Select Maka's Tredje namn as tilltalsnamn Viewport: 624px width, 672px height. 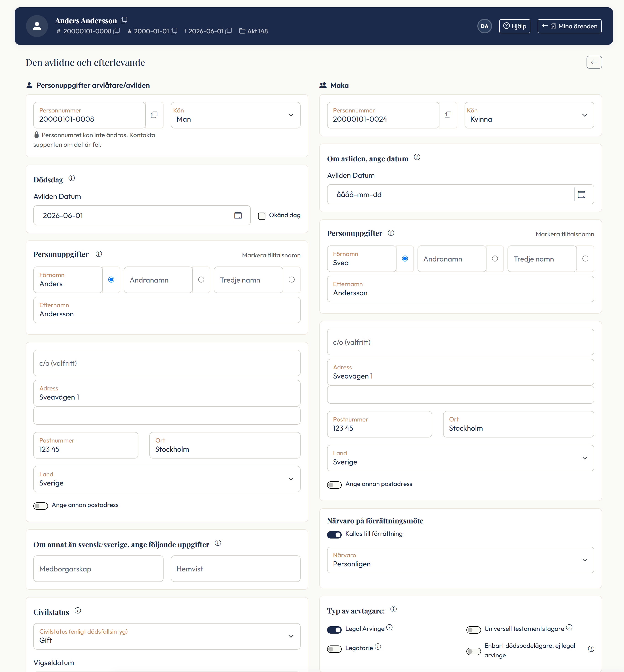585,259
